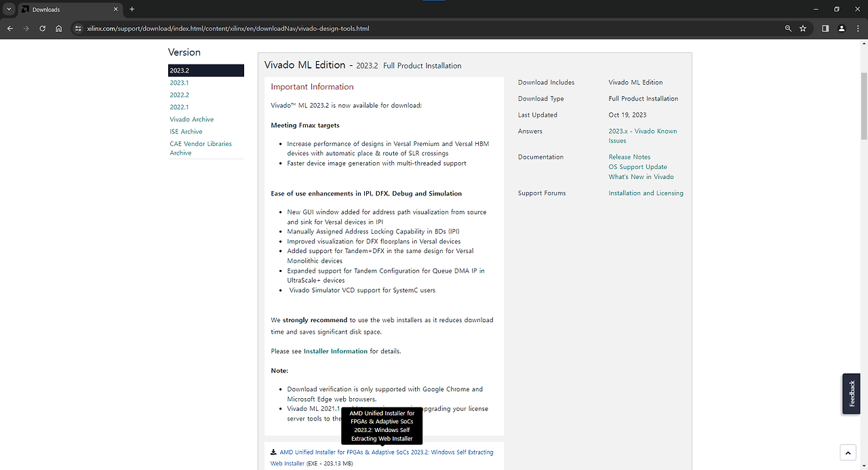
Task: Click the 'Important Information' heading
Action: (312, 87)
